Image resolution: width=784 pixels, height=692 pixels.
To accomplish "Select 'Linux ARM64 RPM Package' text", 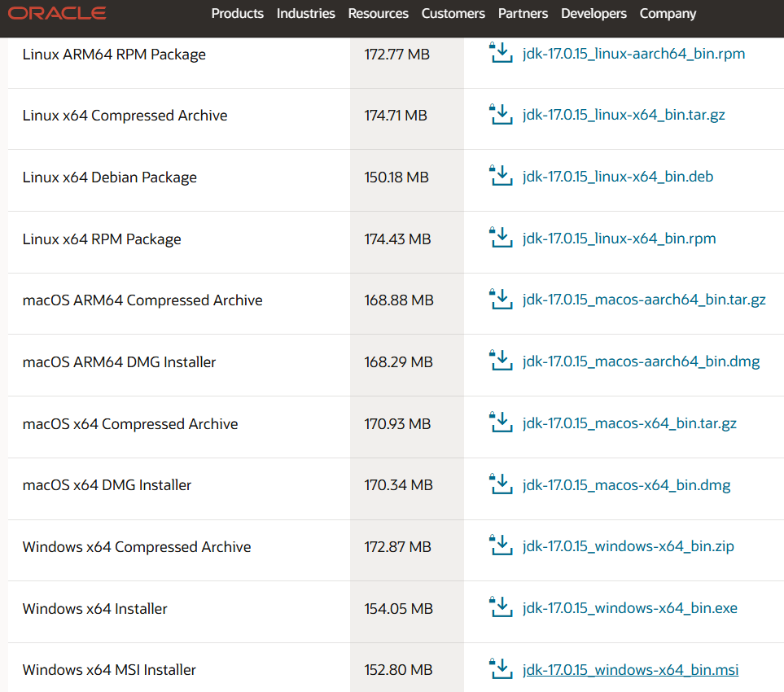I will [x=114, y=54].
